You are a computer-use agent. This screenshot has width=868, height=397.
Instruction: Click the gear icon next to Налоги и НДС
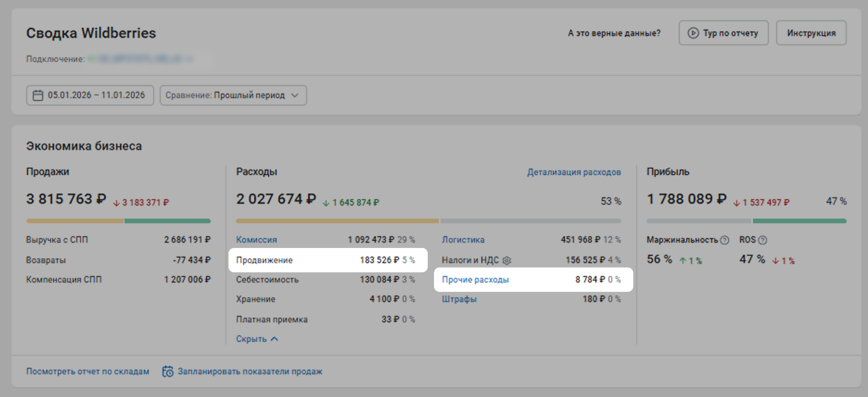(x=507, y=260)
